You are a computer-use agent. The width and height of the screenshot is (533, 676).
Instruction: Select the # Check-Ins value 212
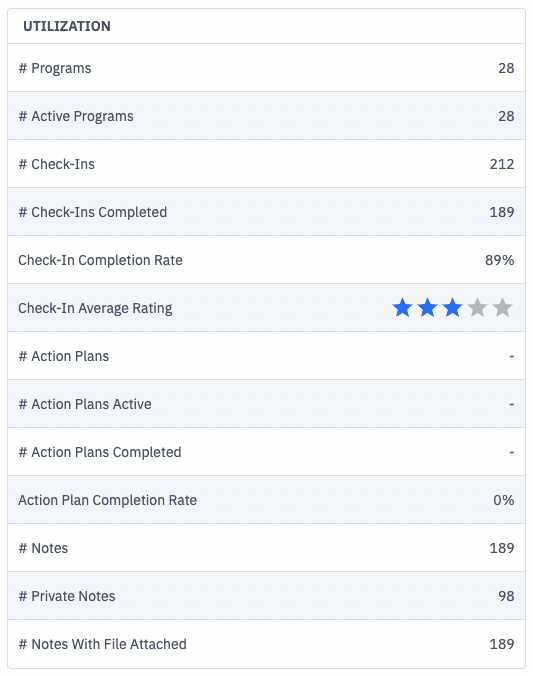point(502,164)
